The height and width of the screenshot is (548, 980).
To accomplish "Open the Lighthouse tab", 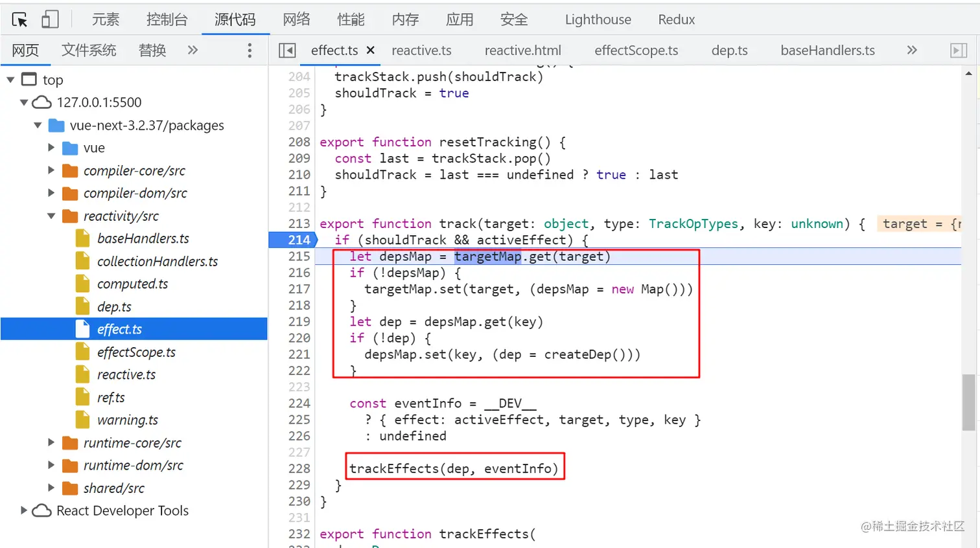I will (x=598, y=19).
